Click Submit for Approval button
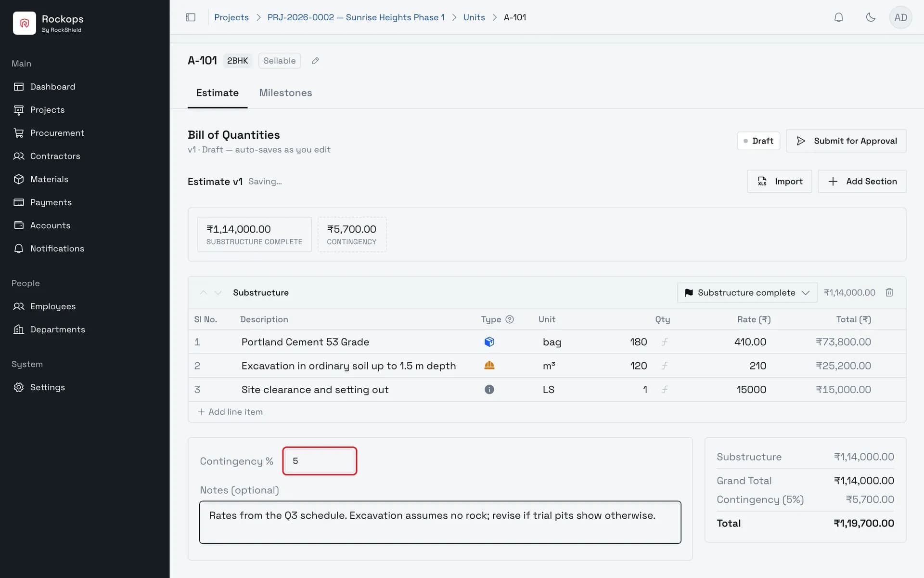Screen dimensions: 924x578 846,141
